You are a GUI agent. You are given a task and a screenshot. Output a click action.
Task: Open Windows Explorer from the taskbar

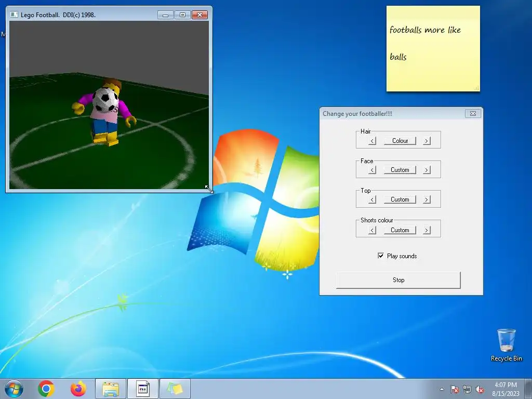click(111, 389)
